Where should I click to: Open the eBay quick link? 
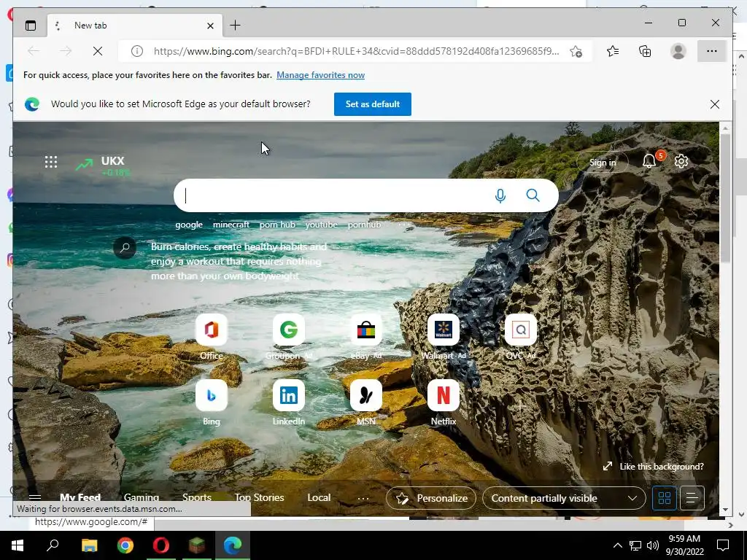coord(366,337)
